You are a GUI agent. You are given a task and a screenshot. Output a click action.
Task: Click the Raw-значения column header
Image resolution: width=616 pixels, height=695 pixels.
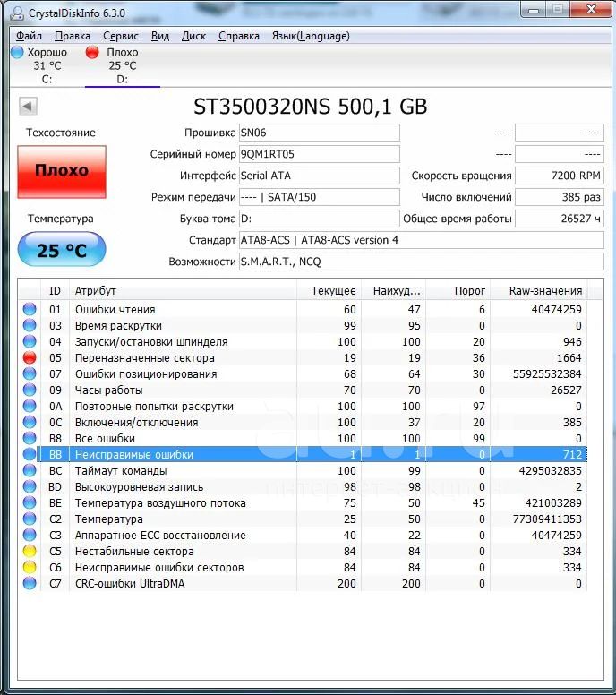[x=538, y=291]
